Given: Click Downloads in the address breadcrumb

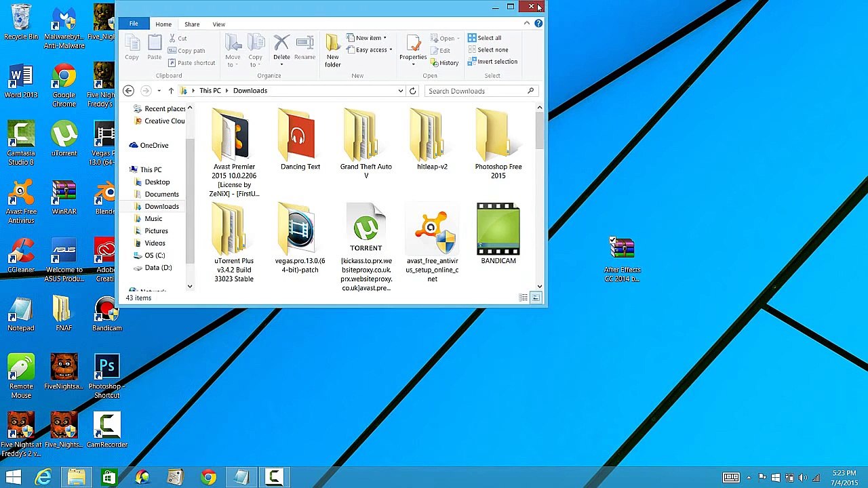Looking at the screenshot, I should (x=250, y=91).
